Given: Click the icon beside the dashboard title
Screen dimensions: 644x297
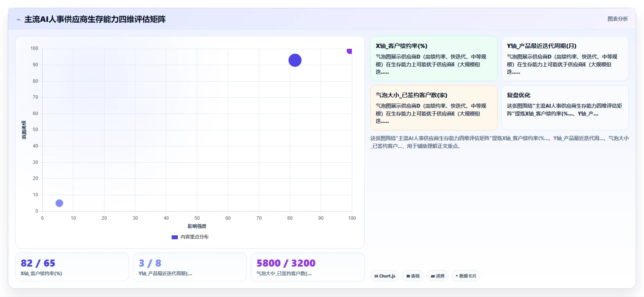Looking at the screenshot, I should [x=18, y=20].
